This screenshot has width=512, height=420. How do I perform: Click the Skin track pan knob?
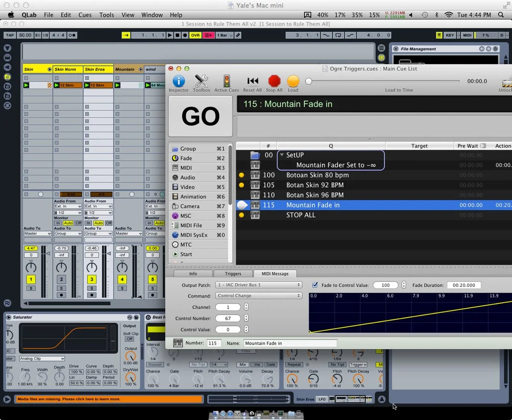31,267
